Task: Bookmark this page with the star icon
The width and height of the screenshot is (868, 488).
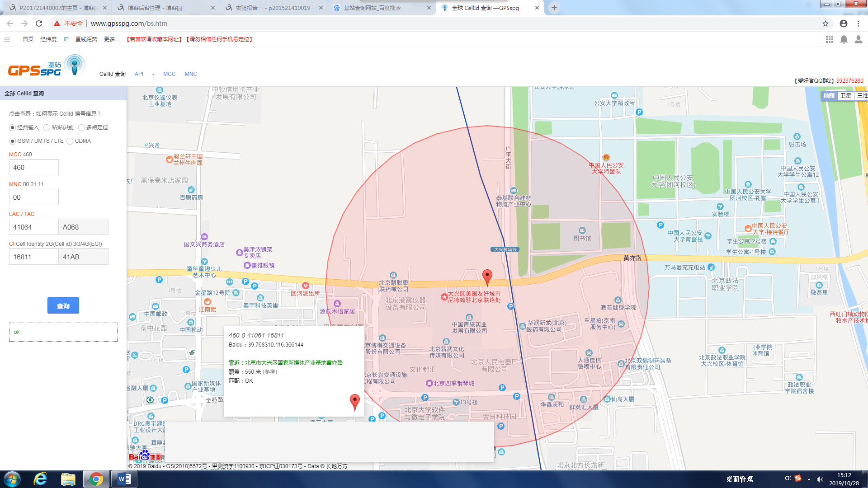Action: (826, 23)
